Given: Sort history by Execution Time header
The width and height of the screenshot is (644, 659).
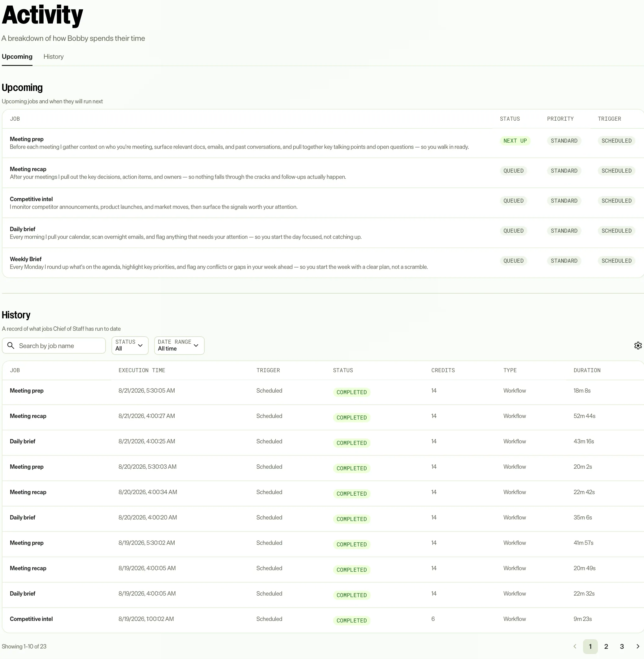Looking at the screenshot, I should point(142,370).
